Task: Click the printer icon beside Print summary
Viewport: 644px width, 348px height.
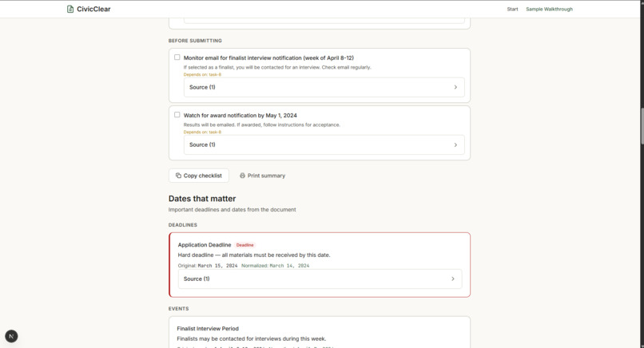Action: point(242,176)
